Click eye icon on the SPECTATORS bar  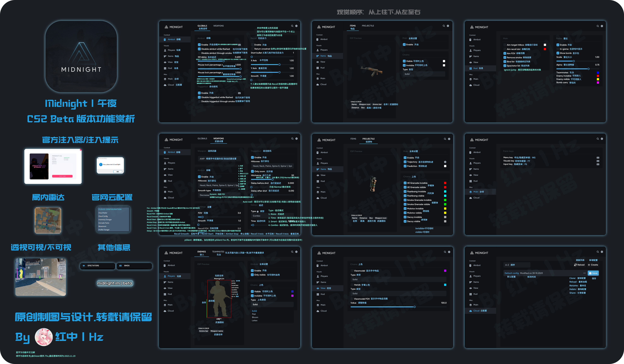[x=84, y=266]
